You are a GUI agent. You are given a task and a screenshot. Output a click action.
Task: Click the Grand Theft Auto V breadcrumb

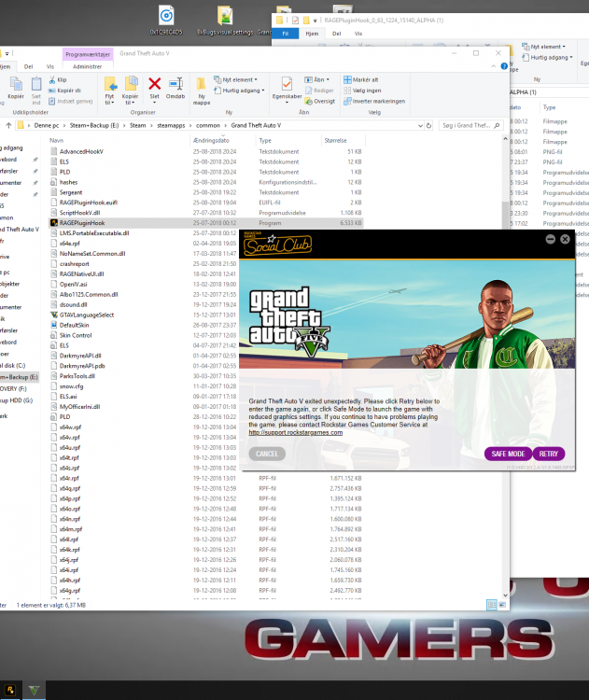pyautogui.click(x=256, y=125)
